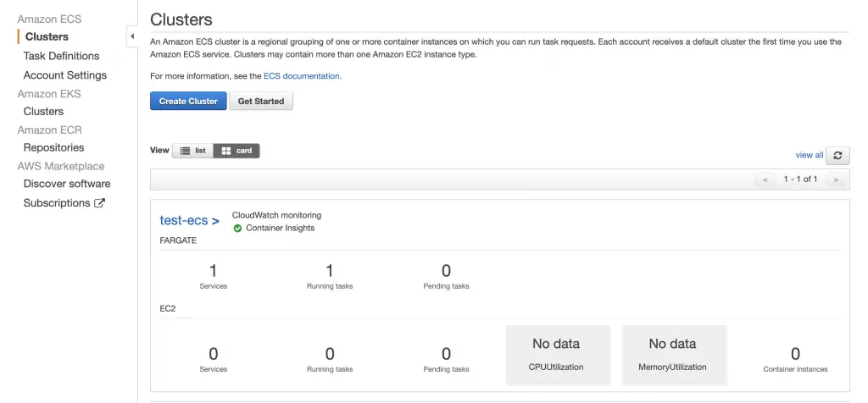Click the FARGATE Running tasks count 1

(330, 271)
